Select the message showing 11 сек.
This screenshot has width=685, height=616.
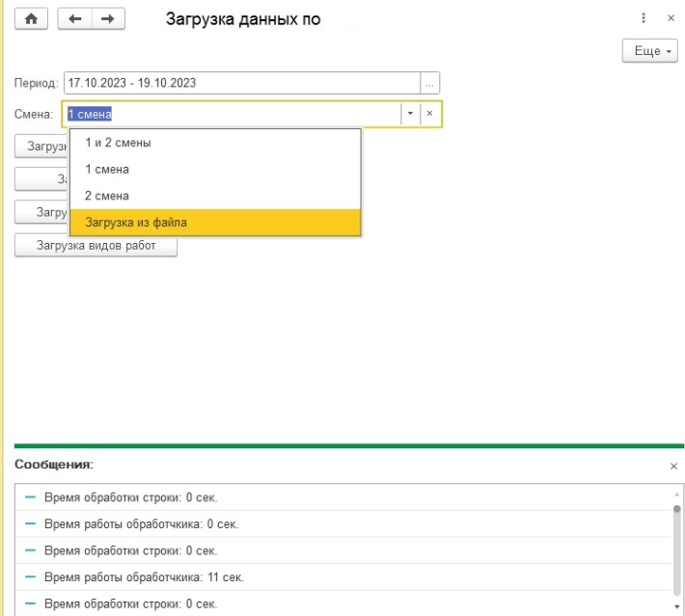pyautogui.click(x=145, y=577)
